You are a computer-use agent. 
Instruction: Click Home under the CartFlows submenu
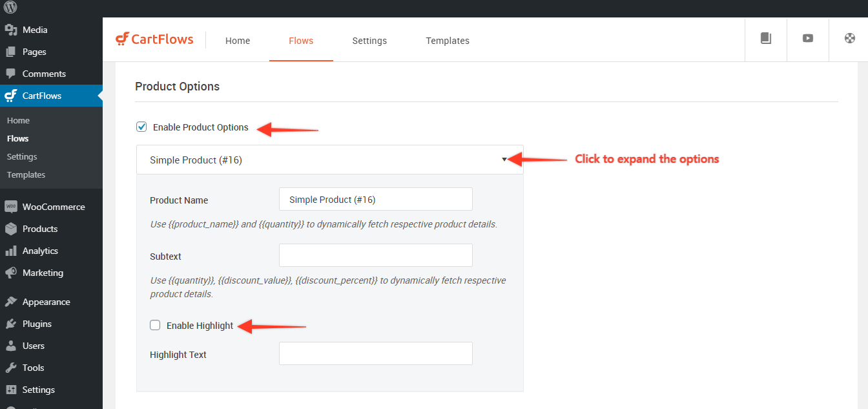(18, 120)
